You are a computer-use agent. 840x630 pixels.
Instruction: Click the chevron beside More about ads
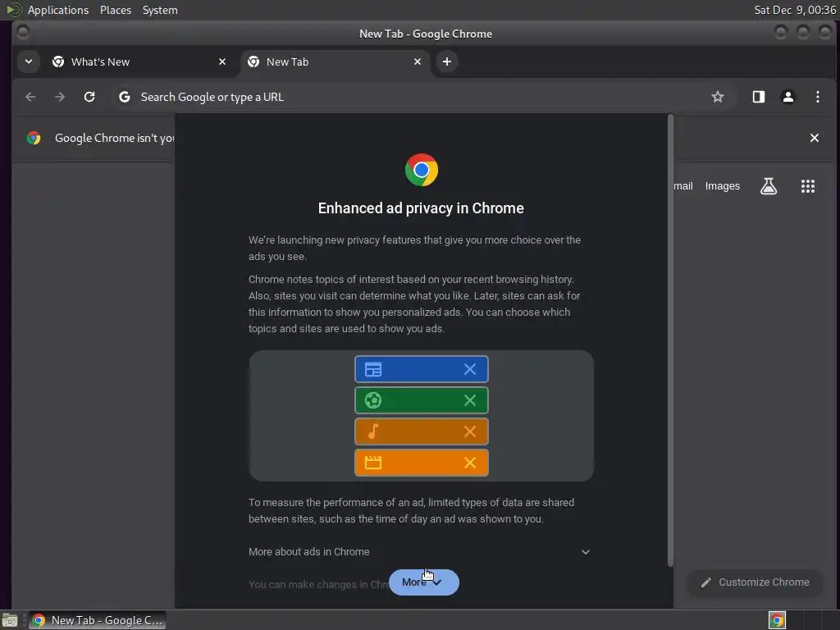click(x=586, y=552)
